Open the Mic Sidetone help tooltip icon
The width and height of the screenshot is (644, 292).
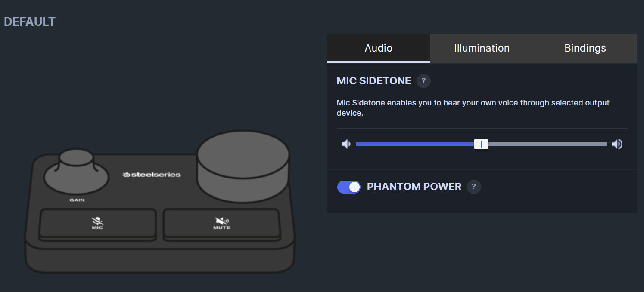[x=423, y=81]
